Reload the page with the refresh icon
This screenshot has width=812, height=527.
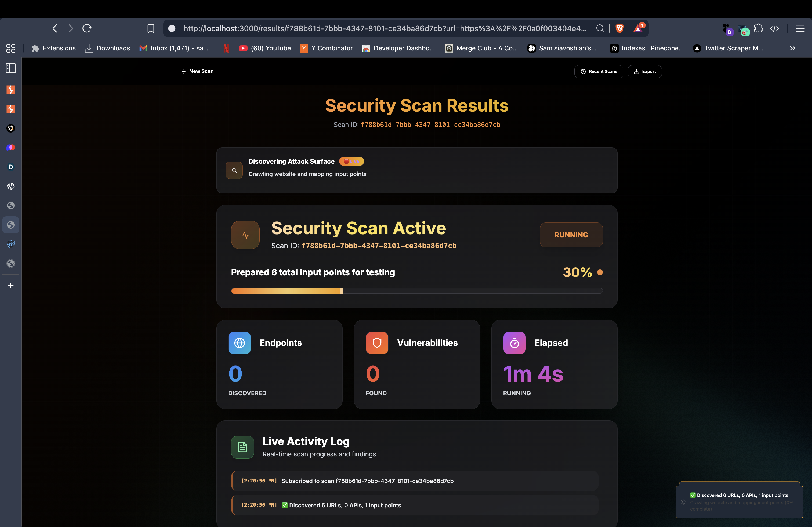click(87, 28)
